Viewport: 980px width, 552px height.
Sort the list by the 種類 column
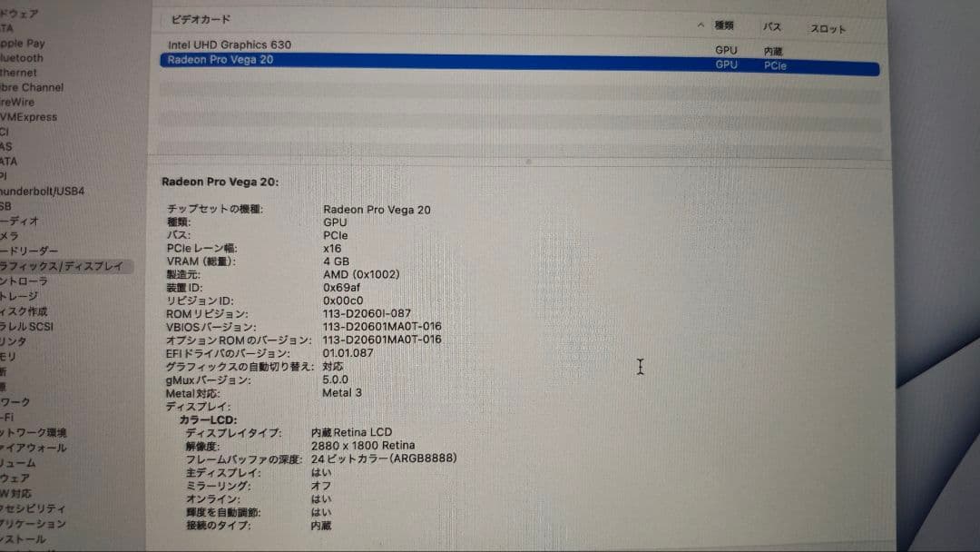click(x=726, y=26)
